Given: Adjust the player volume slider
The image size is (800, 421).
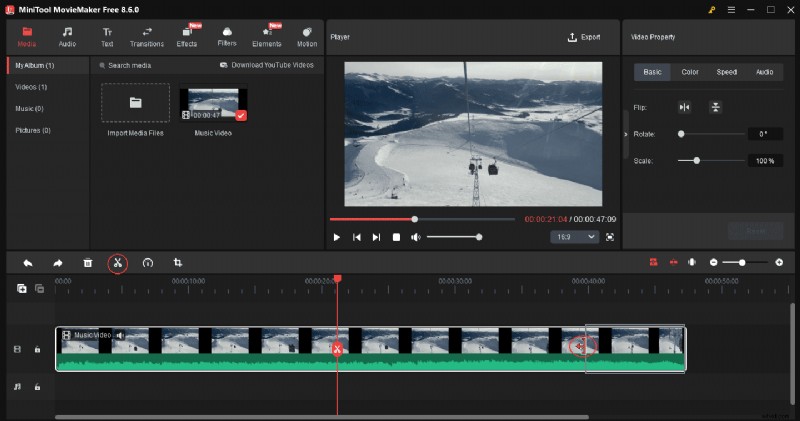Looking at the screenshot, I should pyautogui.click(x=454, y=237).
